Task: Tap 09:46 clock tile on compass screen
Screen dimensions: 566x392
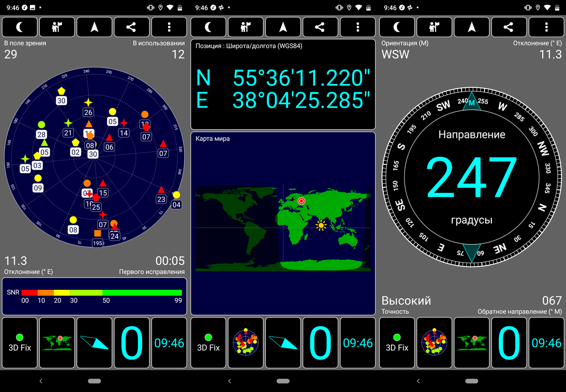Action: coord(547,343)
